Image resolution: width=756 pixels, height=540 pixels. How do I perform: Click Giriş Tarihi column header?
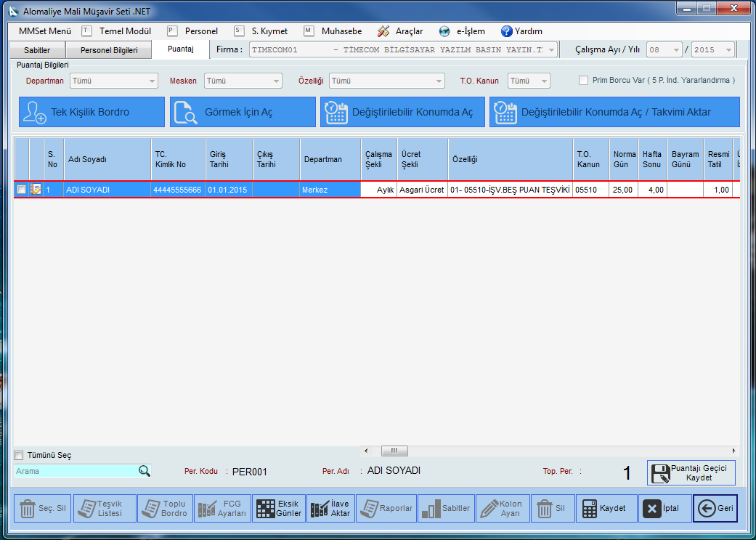click(x=229, y=159)
